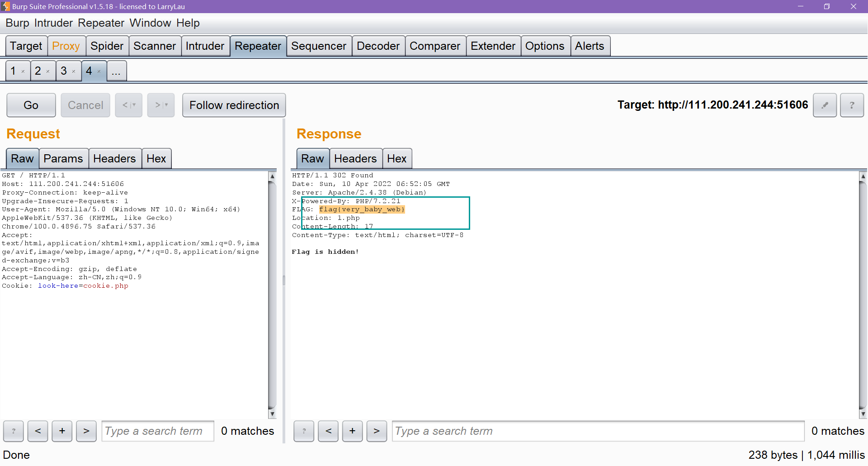Switch to the Target tab
This screenshot has height=466, width=868.
pos(26,46)
